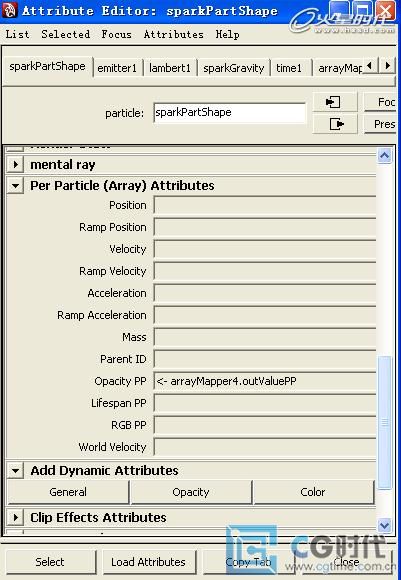
Task: Click the Copy Tab button
Action: tap(248, 562)
